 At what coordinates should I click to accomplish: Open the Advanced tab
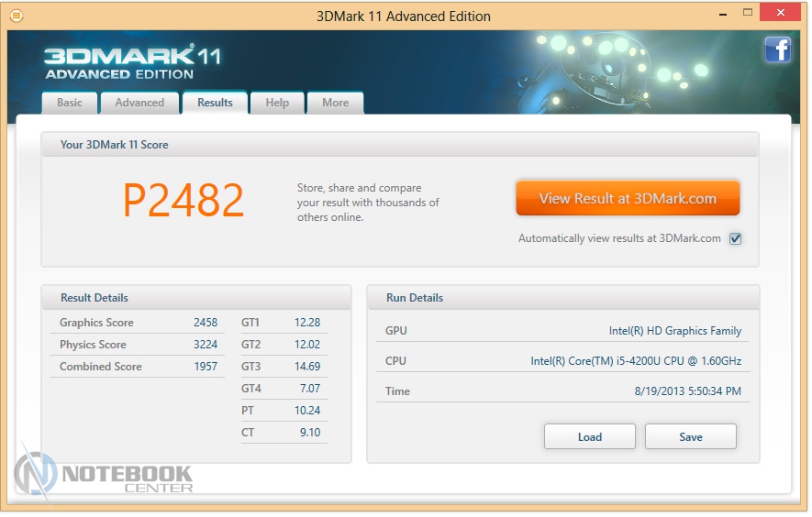pyautogui.click(x=139, y=103)
